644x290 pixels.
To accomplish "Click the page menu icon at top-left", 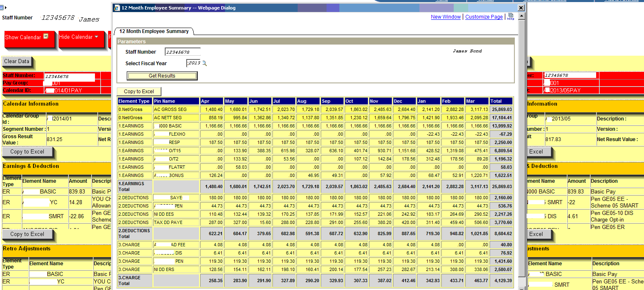I will click(x=2, y=7).
